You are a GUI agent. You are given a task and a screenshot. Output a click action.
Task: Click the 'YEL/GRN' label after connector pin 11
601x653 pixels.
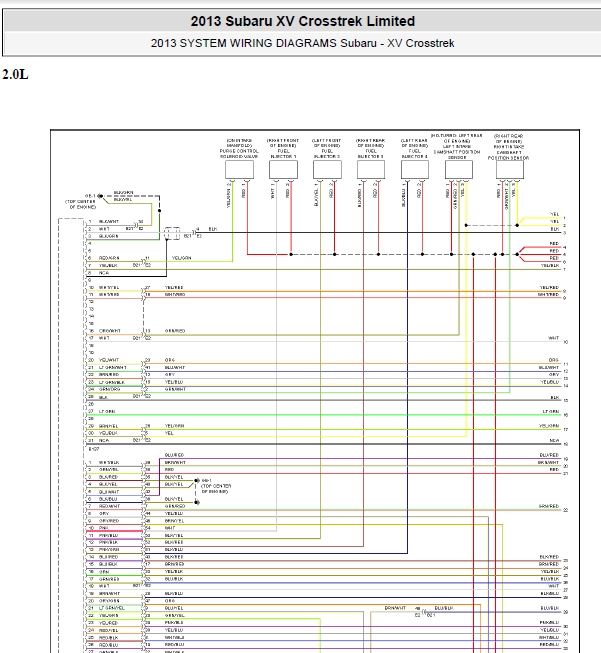point(182,258)
